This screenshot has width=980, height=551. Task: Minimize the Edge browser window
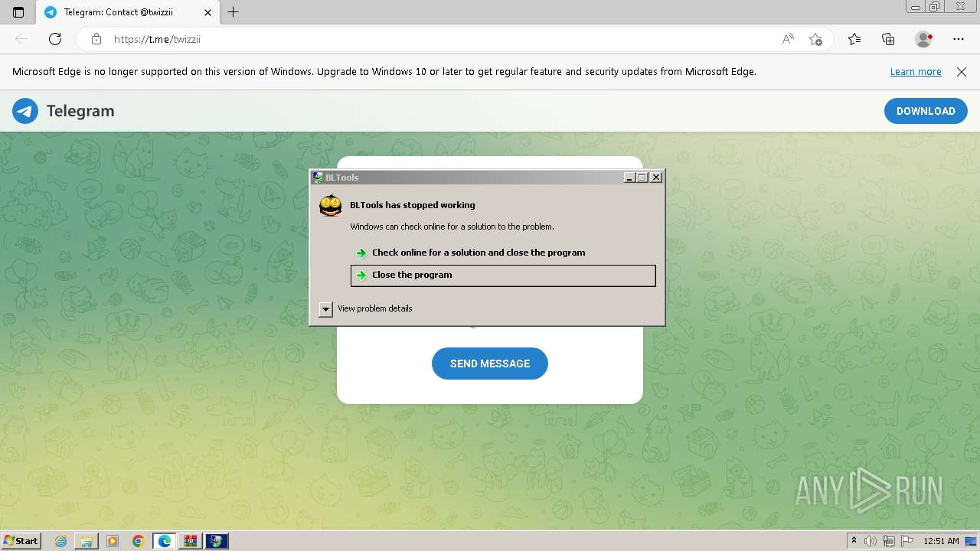(x=915, y=7)
